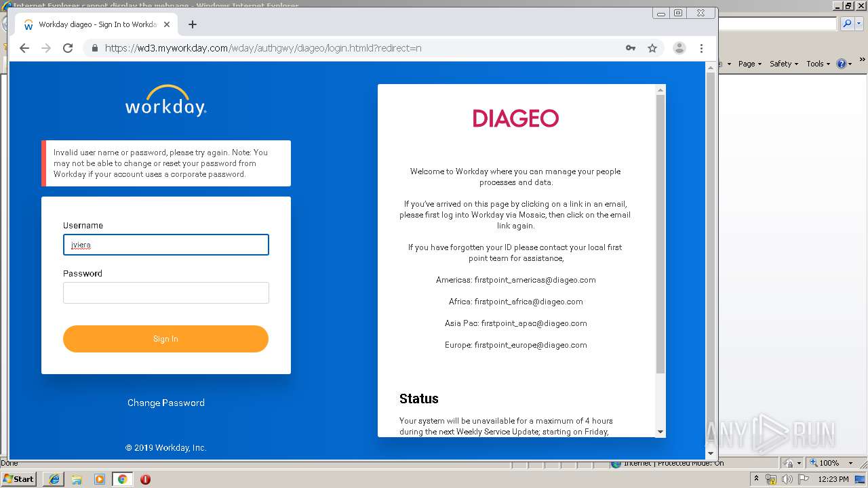Switch to Chrome in the taskbar
868x488 pixels.
pyautogui.click(x=122, y=479)
